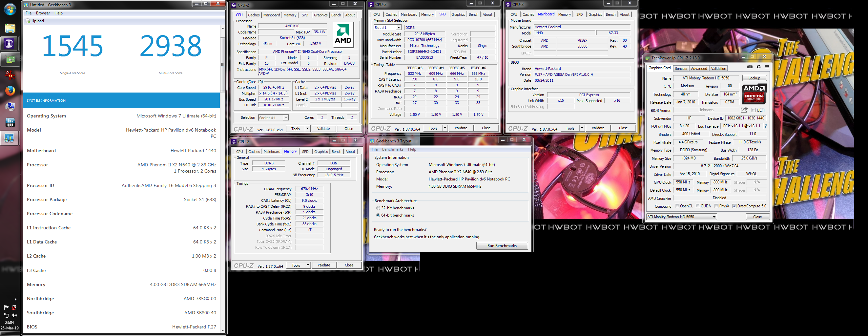Image resolution: width=868 pixels, height=336 pixels.
Task: Click the battery power tray icon
Action: point(14,307)
